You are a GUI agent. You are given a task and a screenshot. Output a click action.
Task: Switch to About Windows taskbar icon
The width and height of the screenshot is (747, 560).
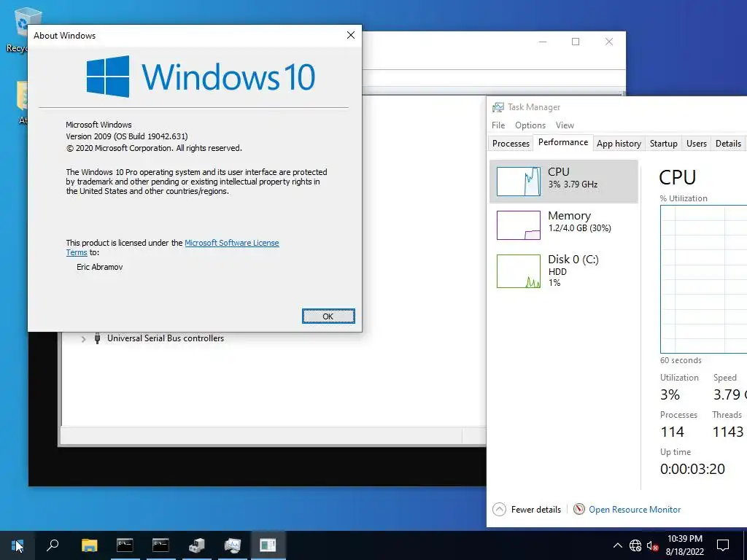[x=268, y=545]
